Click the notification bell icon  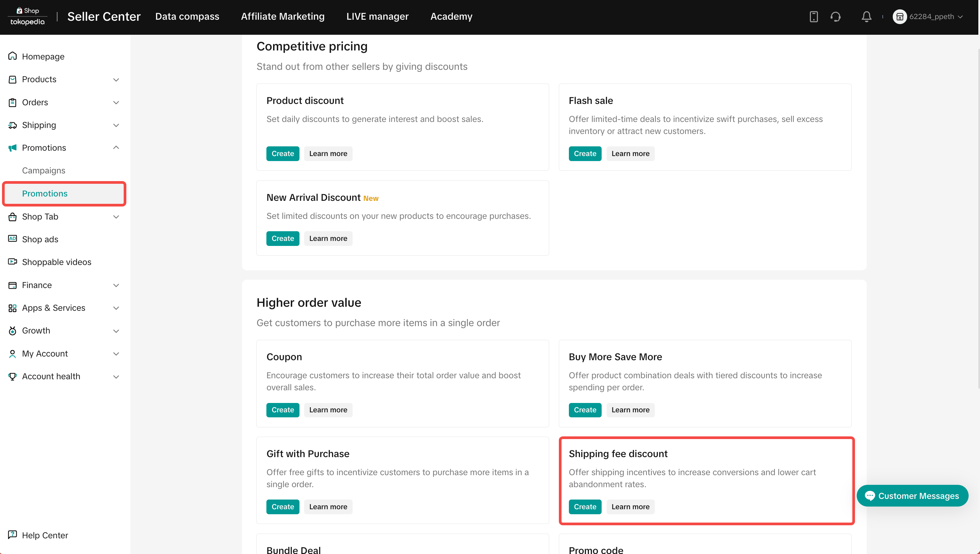tap(866, 17)
